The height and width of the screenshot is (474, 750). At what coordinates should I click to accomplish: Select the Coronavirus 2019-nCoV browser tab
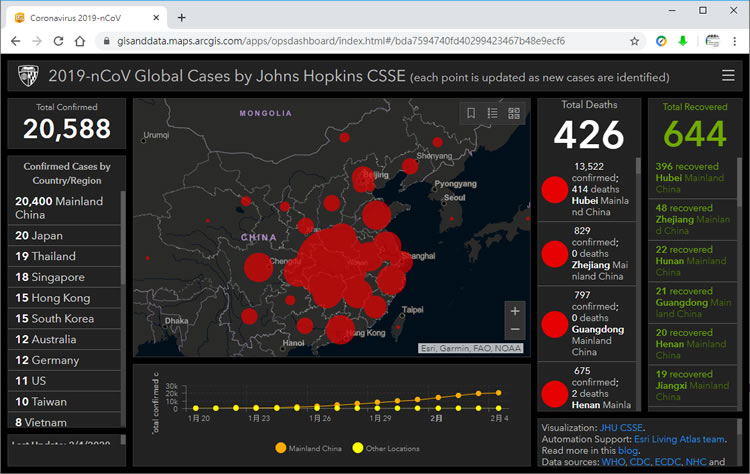pyautogui.click(x=86, y=18)
